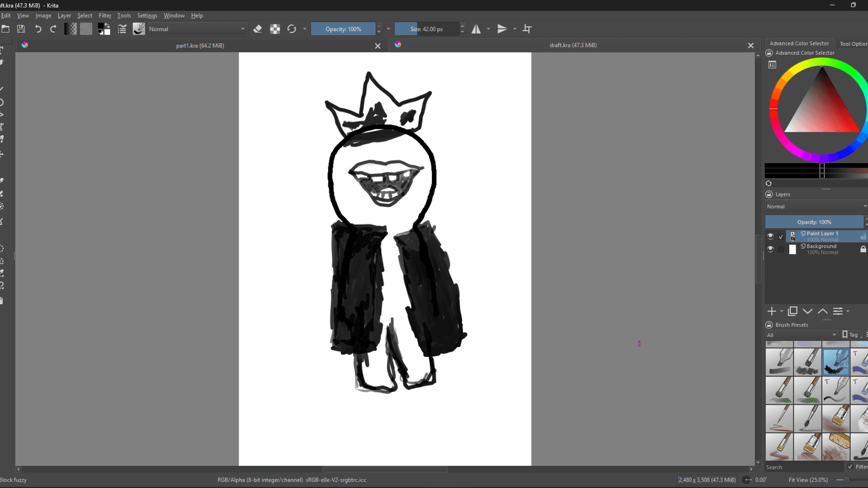
Task: Expand vertical mirror options arrow
Action: 514,29
